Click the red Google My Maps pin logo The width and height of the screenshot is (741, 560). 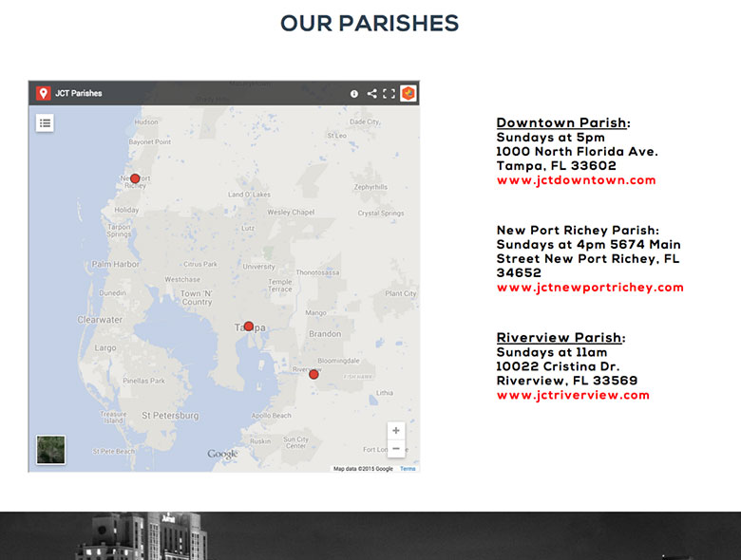43,93
